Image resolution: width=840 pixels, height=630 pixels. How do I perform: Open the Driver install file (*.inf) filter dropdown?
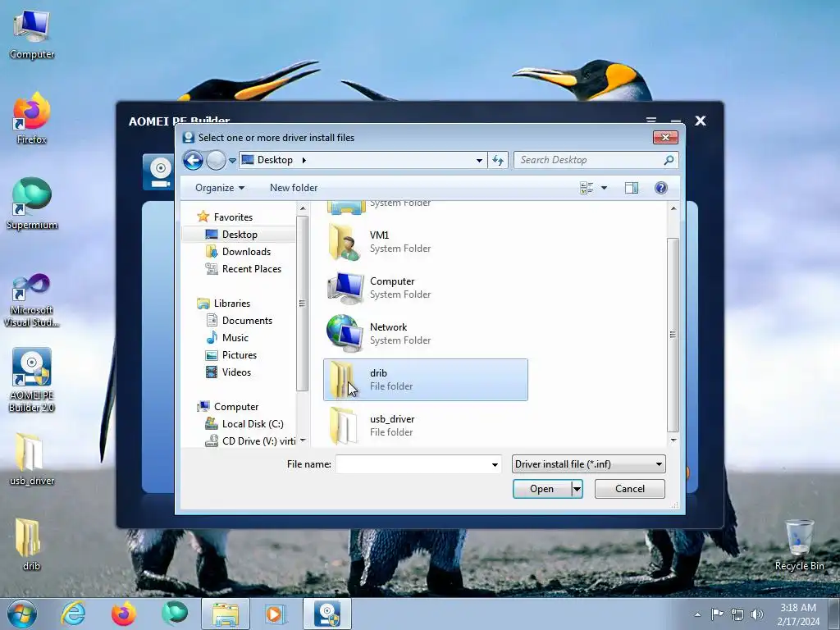coord(589,464)
